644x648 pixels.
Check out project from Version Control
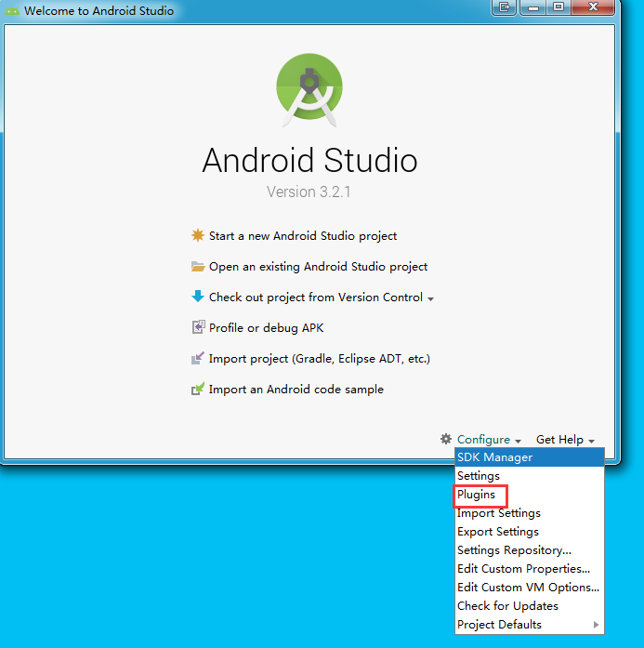[316, 298]
